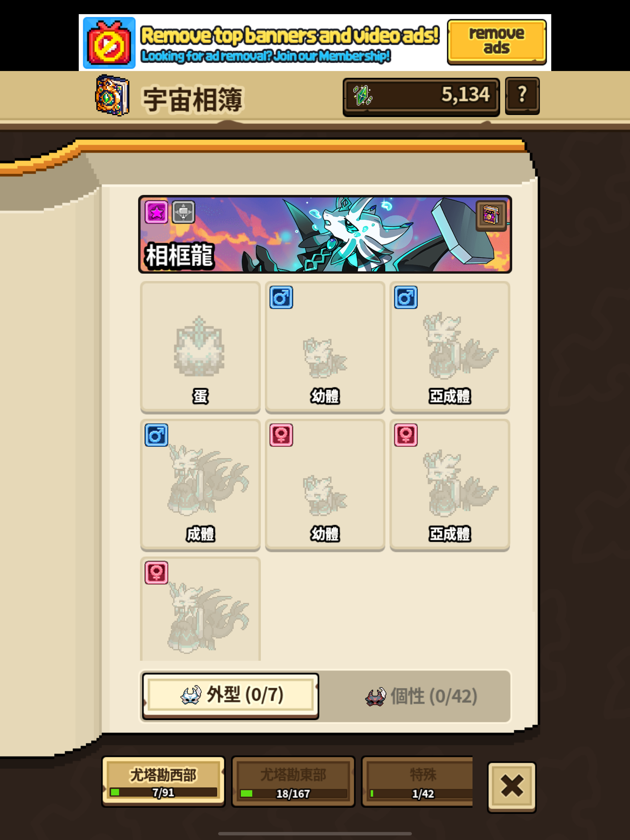
Task: Open the 宇宙相簿 book icon
Action: pos(112,95)
